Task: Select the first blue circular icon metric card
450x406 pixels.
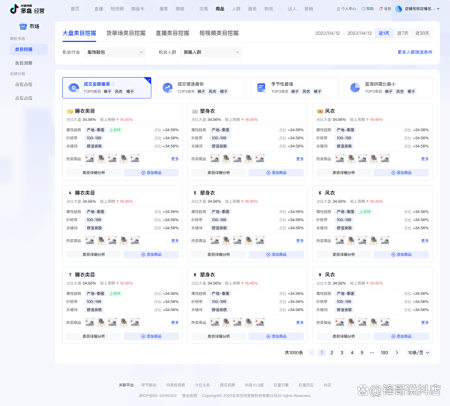Action: point(74,88)
